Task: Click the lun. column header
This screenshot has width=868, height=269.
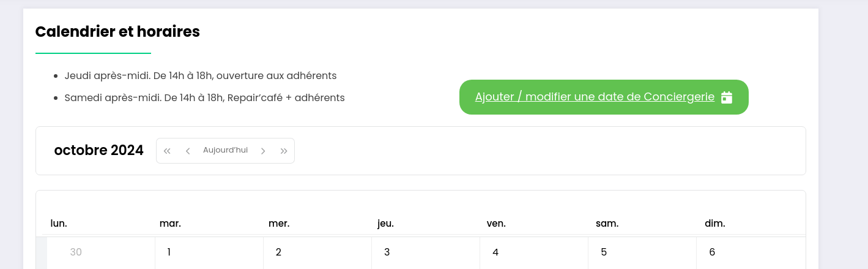Action: [x=59, y=224]
